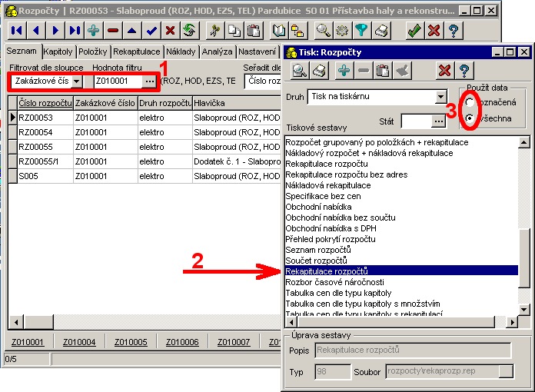Open print preview in Tisk dialog
Viewport: 535px width, 392px height.
299,70
